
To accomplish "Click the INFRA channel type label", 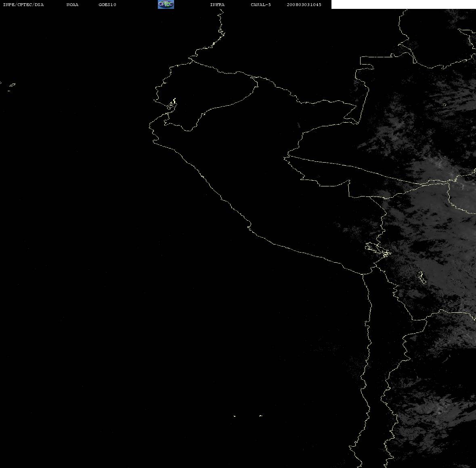I will (217, 4).
